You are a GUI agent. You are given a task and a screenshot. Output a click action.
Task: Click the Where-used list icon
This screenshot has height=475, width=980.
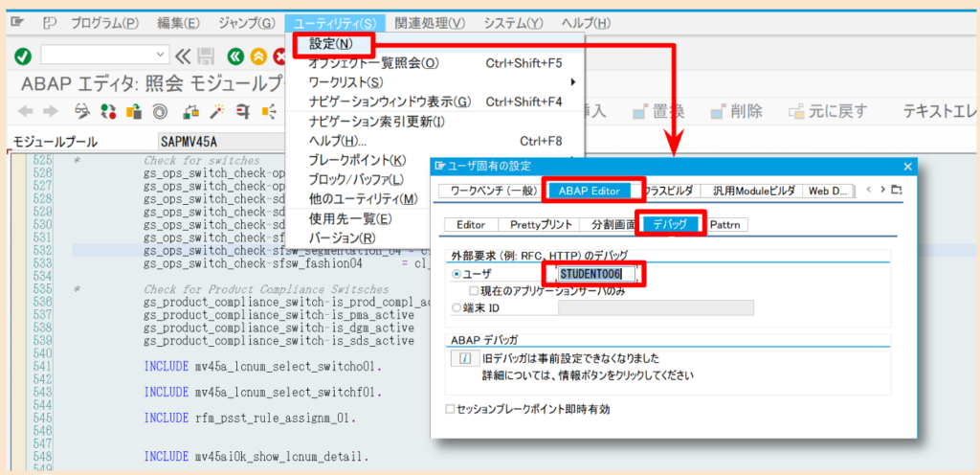click(x=243, y=112)
